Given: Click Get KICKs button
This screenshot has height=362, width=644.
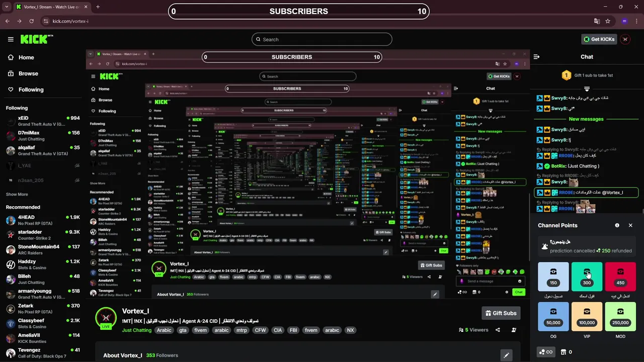Looking at the screenshot, I should pyautogui.click(x=599, y=39).
